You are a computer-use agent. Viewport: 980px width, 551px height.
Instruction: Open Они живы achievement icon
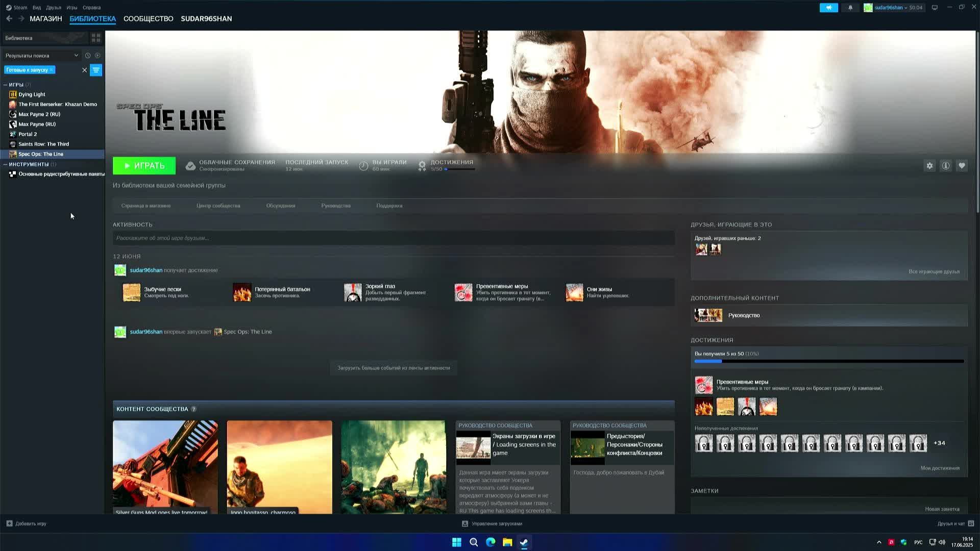point(574,292)
